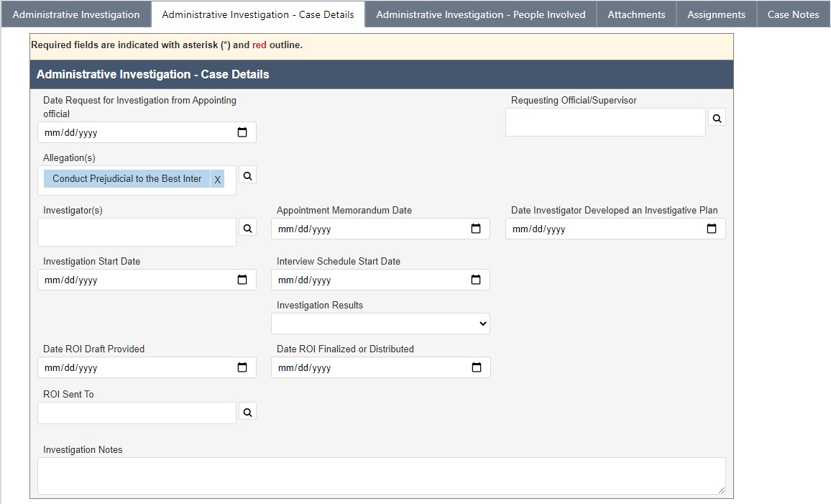This screenshot has width=831, height=504.
Task: Click the ROI Sent To field
Action: click(137, 413)
